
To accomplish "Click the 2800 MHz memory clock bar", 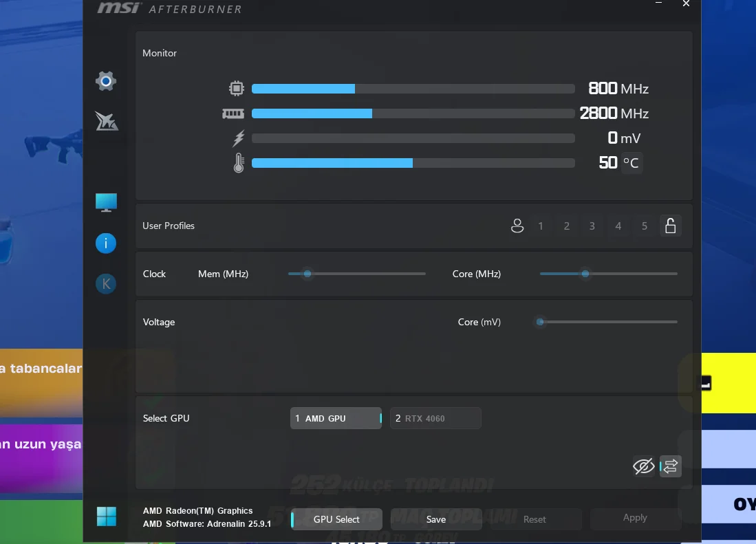I will [x=413, y=113].
